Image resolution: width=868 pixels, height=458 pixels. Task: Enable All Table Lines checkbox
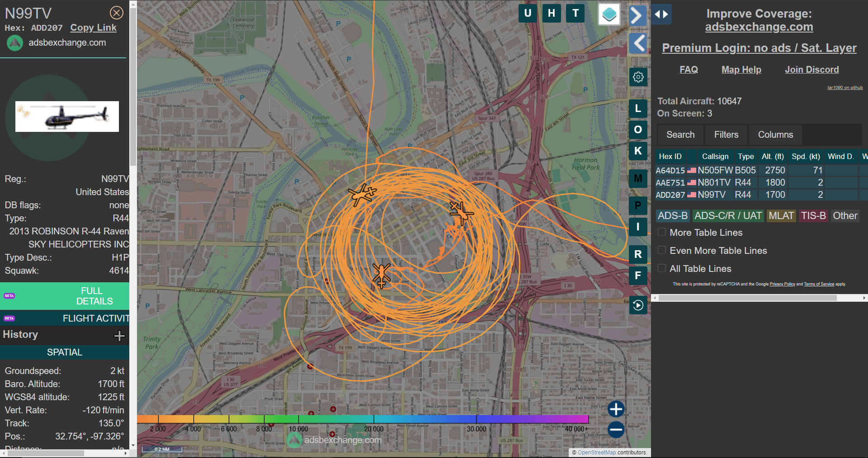click(x=662, y=268)
